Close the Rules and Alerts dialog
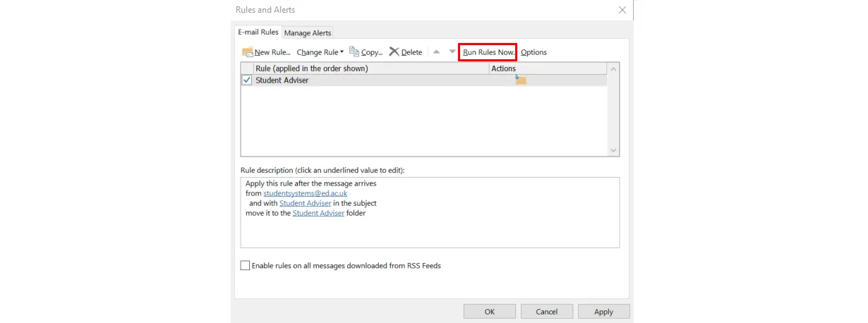 tap(622, 10)
